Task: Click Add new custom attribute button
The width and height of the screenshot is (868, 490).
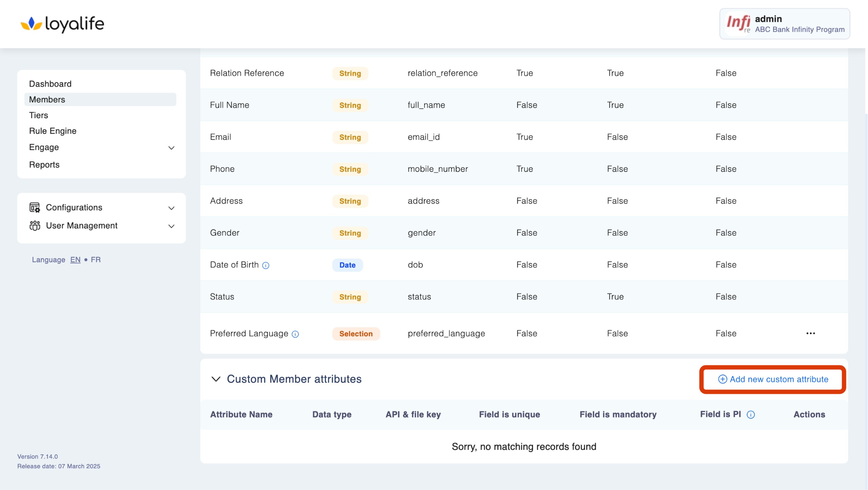Action: click(773, 379)
